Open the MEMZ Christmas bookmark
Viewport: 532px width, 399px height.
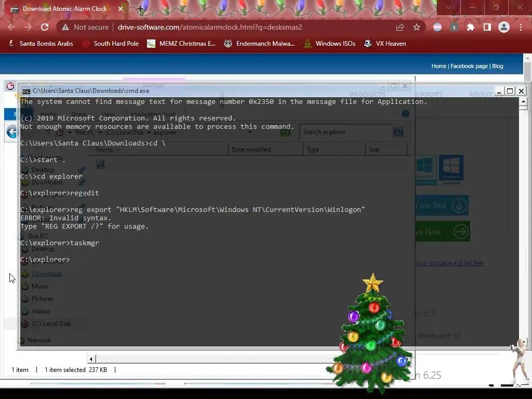tap(181, 44)
